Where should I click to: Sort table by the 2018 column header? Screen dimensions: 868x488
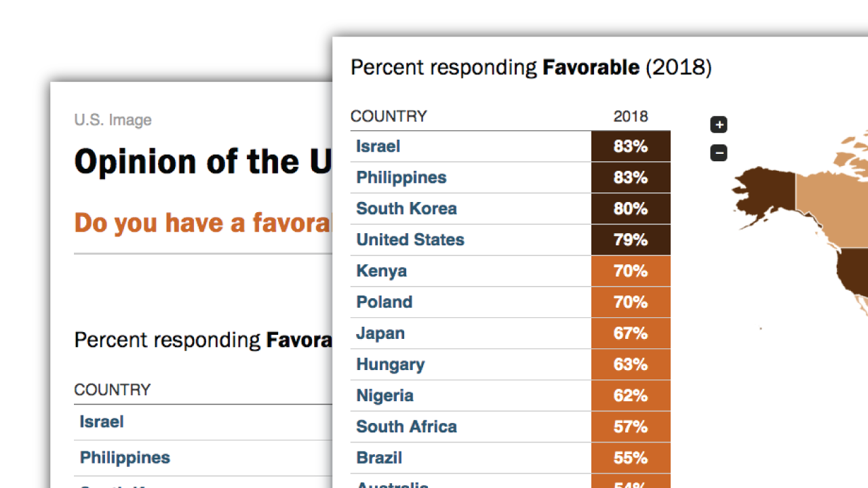coord(631,116)
